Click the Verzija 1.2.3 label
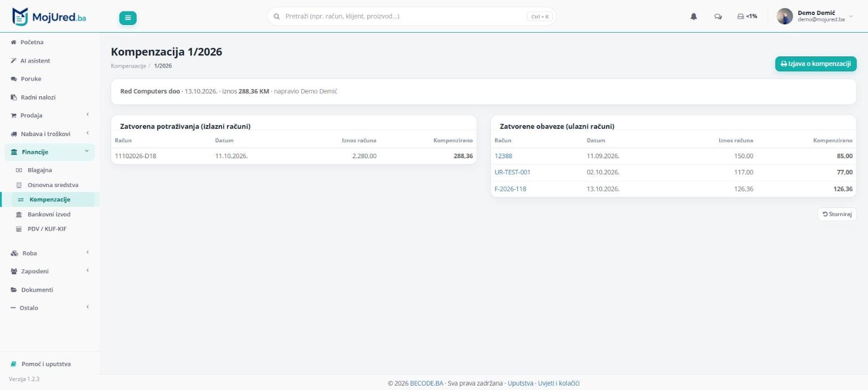The height and width of the screenshot is (390, 868). (24, 379)
